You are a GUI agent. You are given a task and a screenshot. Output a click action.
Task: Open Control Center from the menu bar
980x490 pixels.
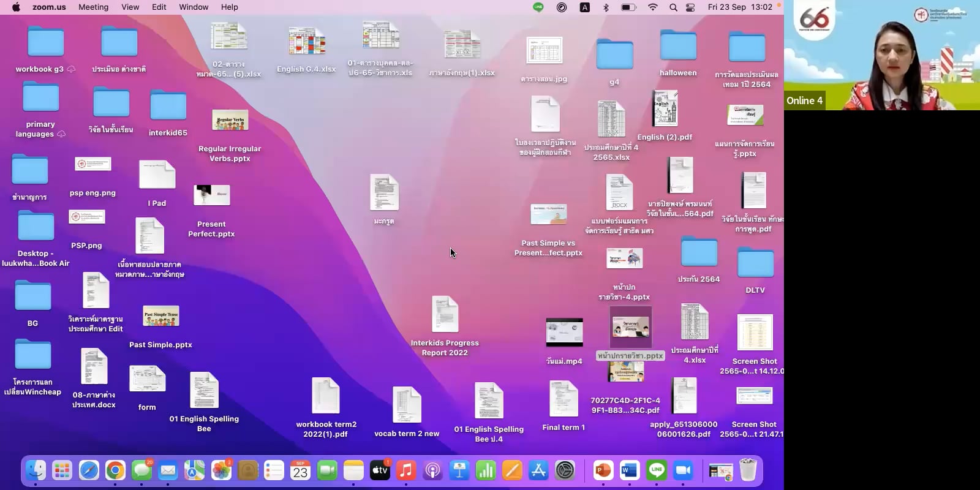[x=690, y=7]
